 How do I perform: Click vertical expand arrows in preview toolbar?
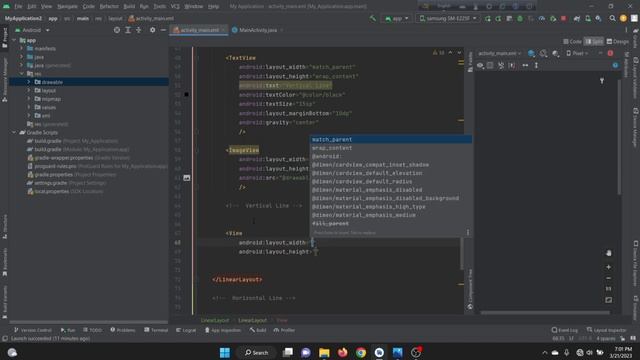pos(536,65)
